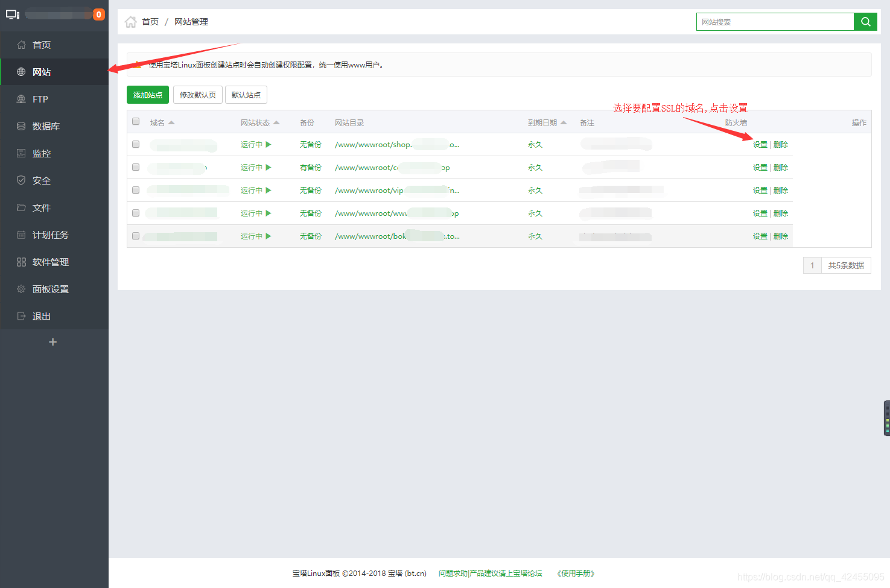Open the 文件 sidebar menu item
The image size is (890, 588).
point(54,207)
